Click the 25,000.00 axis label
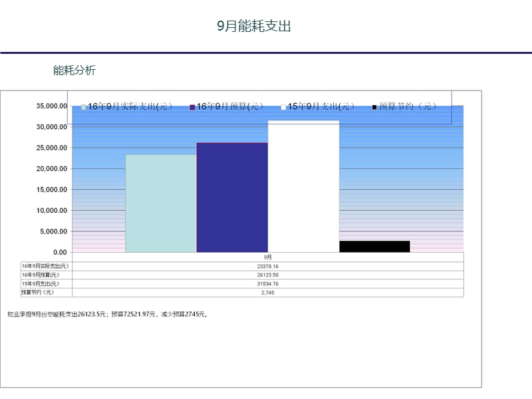Image resolution: width=532 pixels, height=399 pixels. pos(52,148)
